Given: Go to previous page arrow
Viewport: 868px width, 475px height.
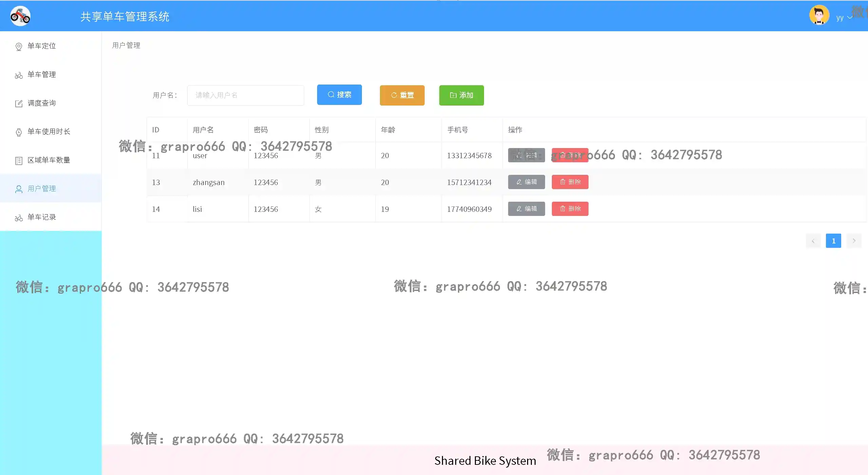Looking at the screenshot, I should click(813, 241).
